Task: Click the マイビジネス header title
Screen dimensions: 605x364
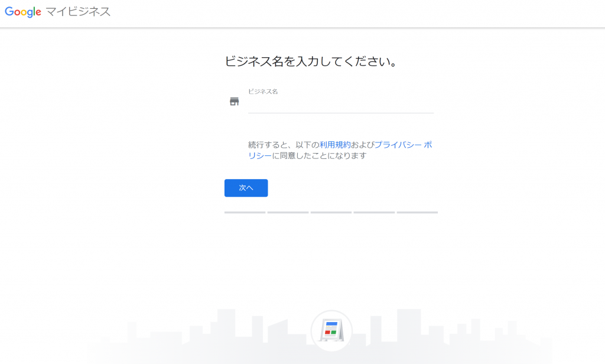Action: click(79, 12)
